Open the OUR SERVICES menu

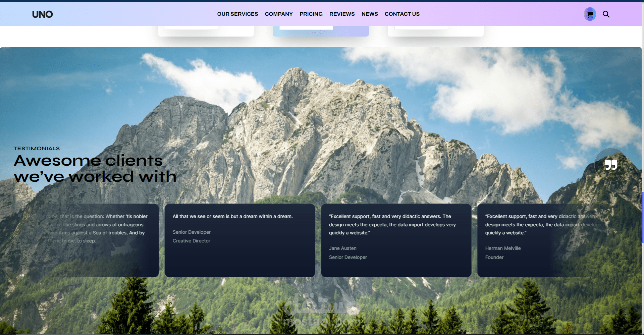pyautogui.click(x=237, y=14)
